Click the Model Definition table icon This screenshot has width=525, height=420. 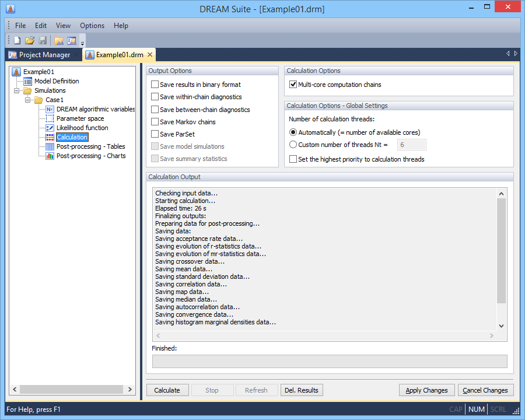(x=28, y=81)
